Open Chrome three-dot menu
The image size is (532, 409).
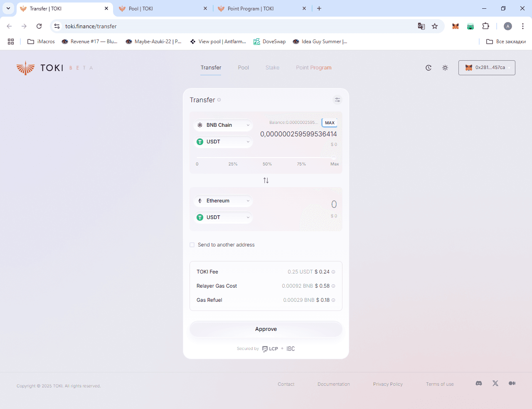click(523, 26)
